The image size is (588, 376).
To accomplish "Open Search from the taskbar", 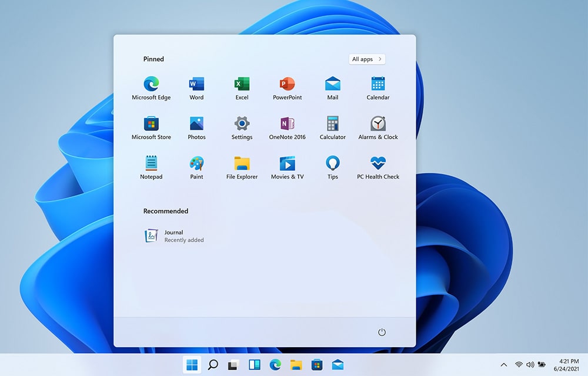I will pyautogui.click(x=212, y=364).
